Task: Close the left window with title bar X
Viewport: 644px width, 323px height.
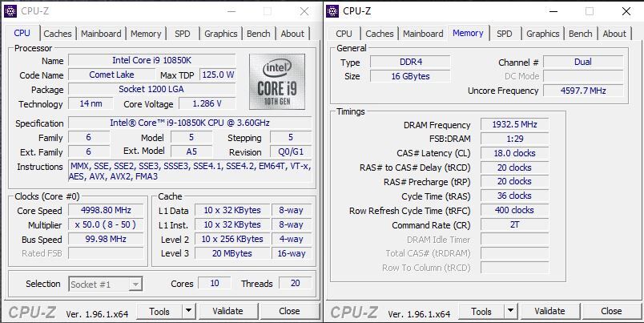Action: [304, 11]
